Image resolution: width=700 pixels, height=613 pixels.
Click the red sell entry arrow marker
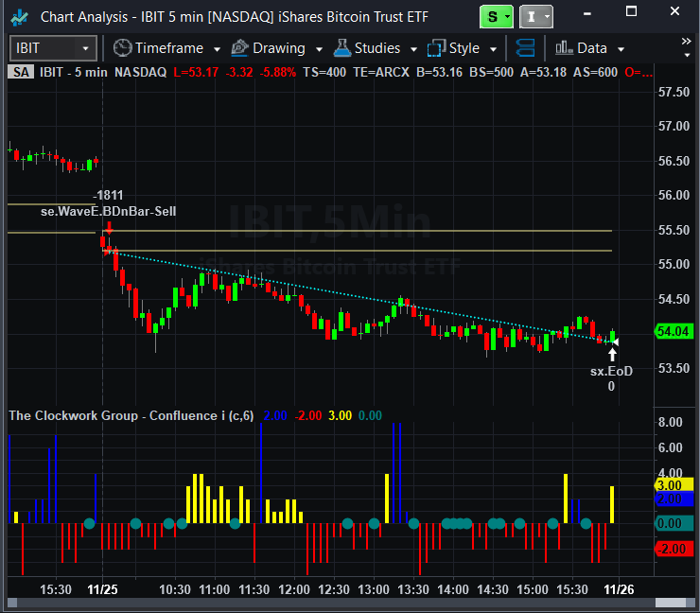[109, 229]
